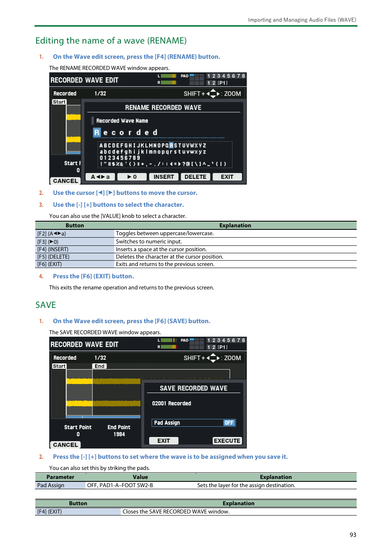
Task: Click L/R level meter in lower screenshot
Action: point(167,344)
